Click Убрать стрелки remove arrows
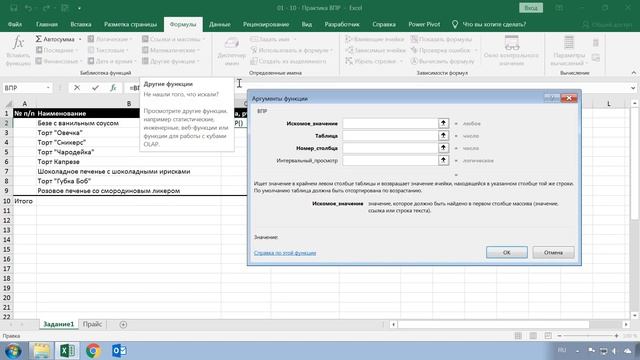This screenshot has width=640, height=360. (x=373, y=61)
